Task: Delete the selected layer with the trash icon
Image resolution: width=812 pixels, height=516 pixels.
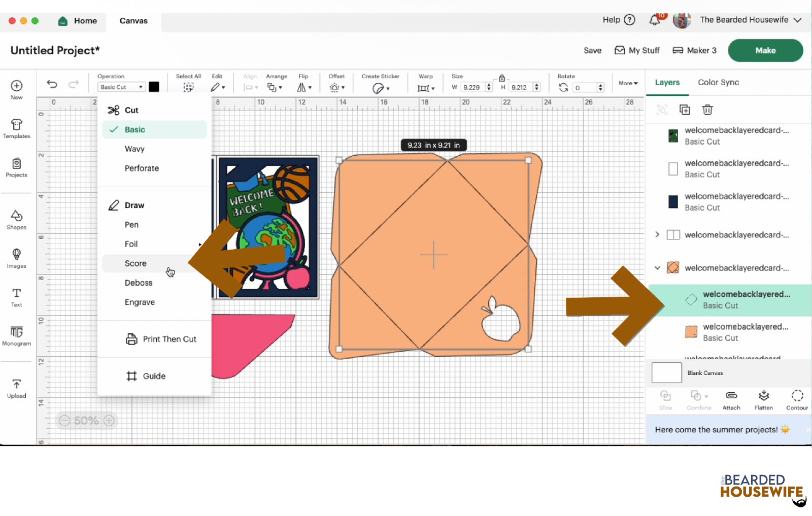Action: [x=707, y=109]
